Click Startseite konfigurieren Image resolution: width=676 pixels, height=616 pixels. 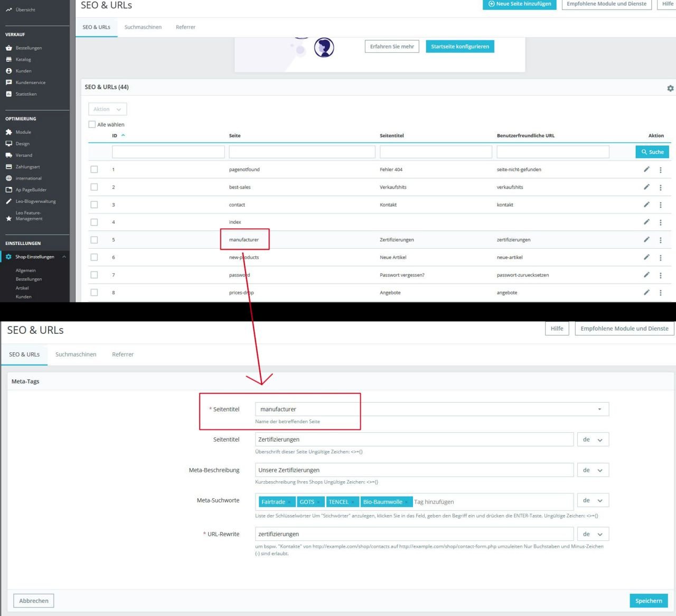pos(460,46)
